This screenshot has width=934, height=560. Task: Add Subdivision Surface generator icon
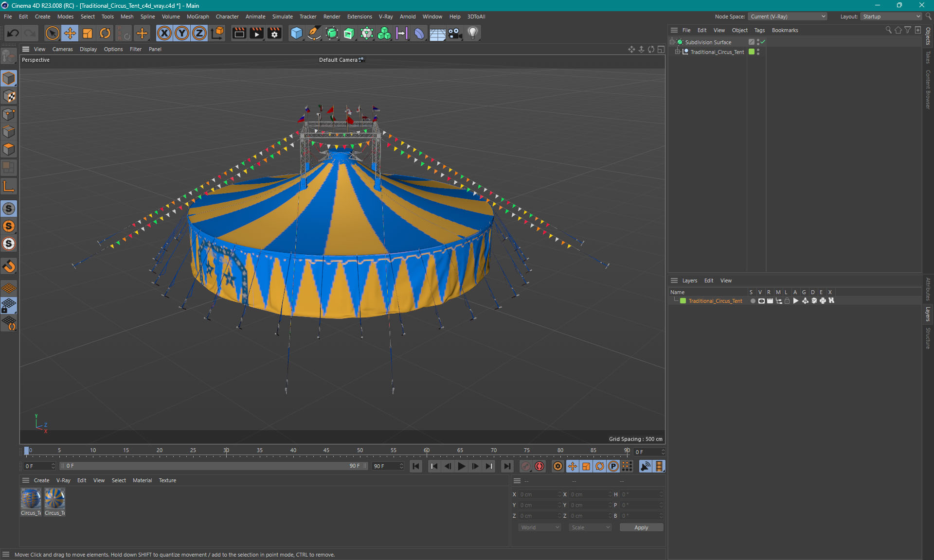(x=332, y=33)
